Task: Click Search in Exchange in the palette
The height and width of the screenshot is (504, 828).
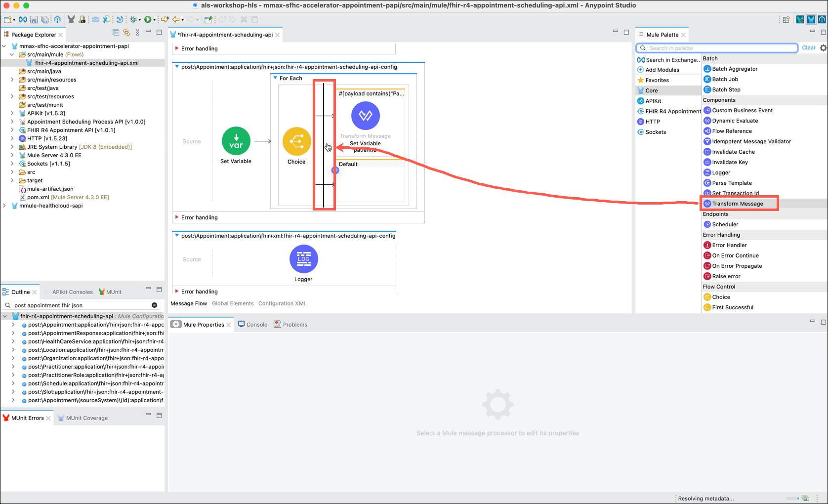Action: 668,60
